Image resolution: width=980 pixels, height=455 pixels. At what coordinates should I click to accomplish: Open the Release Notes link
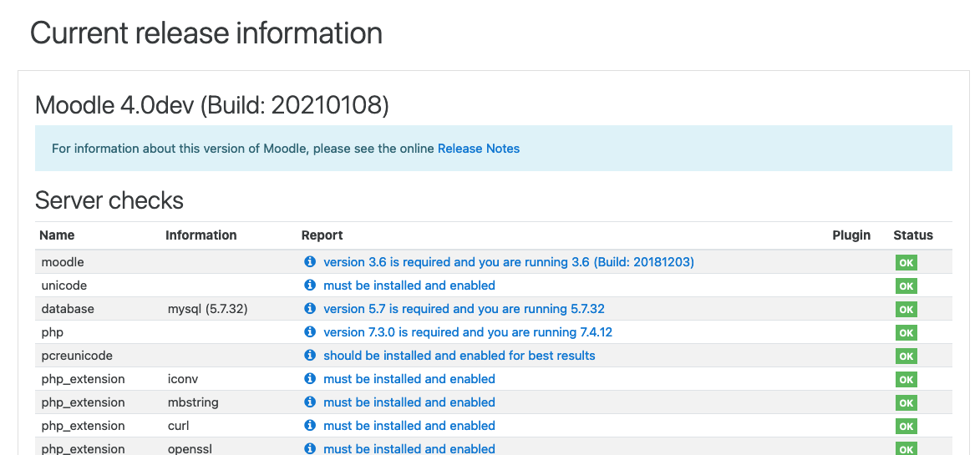pyautogui.click(x=478, y=149)
